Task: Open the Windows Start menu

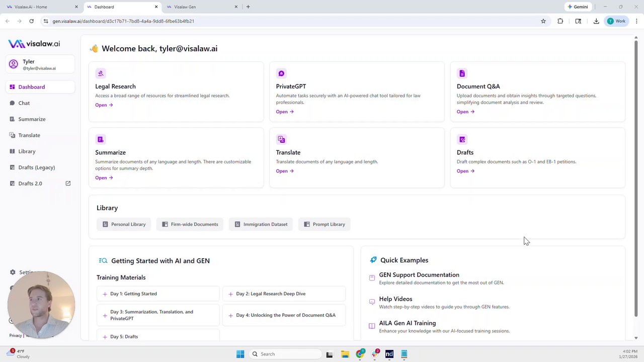Action: click(x=240, y=354)
